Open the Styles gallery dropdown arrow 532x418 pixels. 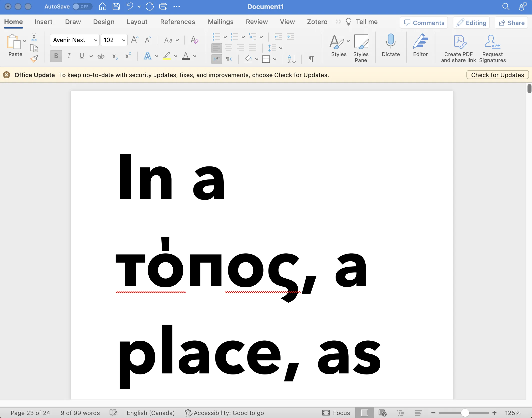(348, 41)
